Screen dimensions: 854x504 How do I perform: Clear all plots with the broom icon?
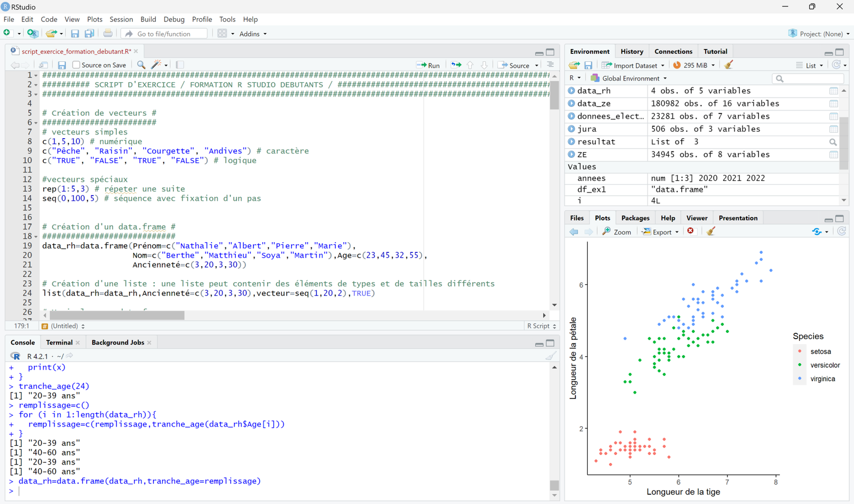[x=710, y=231]
